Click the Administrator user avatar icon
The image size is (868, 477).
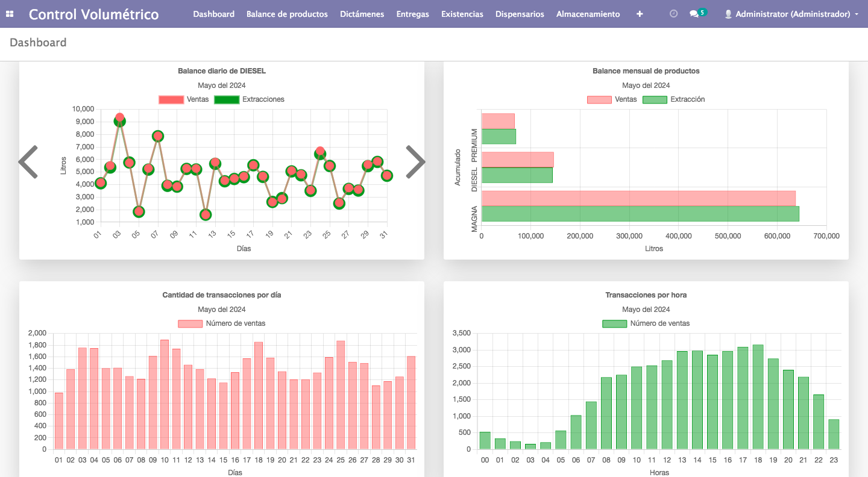click(x=728, y=14)
